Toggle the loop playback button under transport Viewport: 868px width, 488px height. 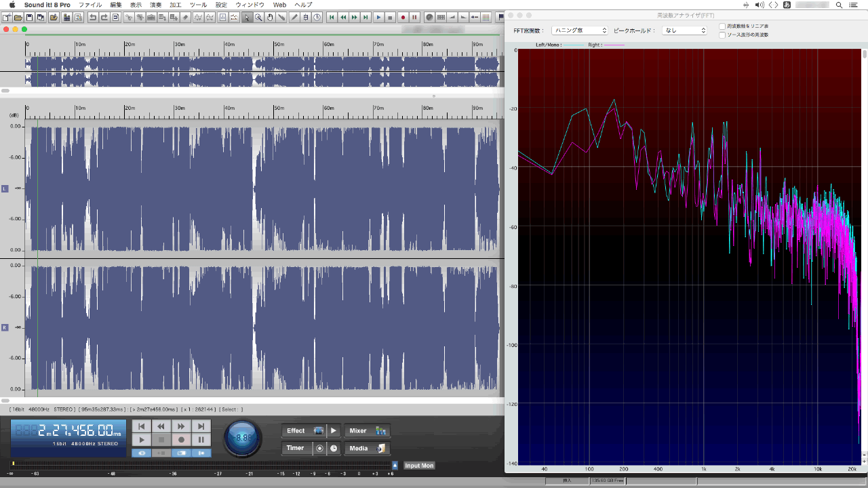point(142,453)
